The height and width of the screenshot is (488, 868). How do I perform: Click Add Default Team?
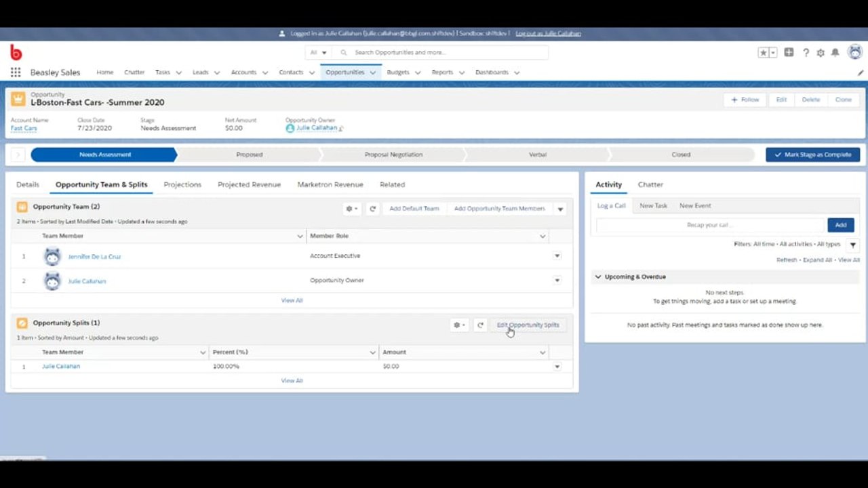(414, 209)
